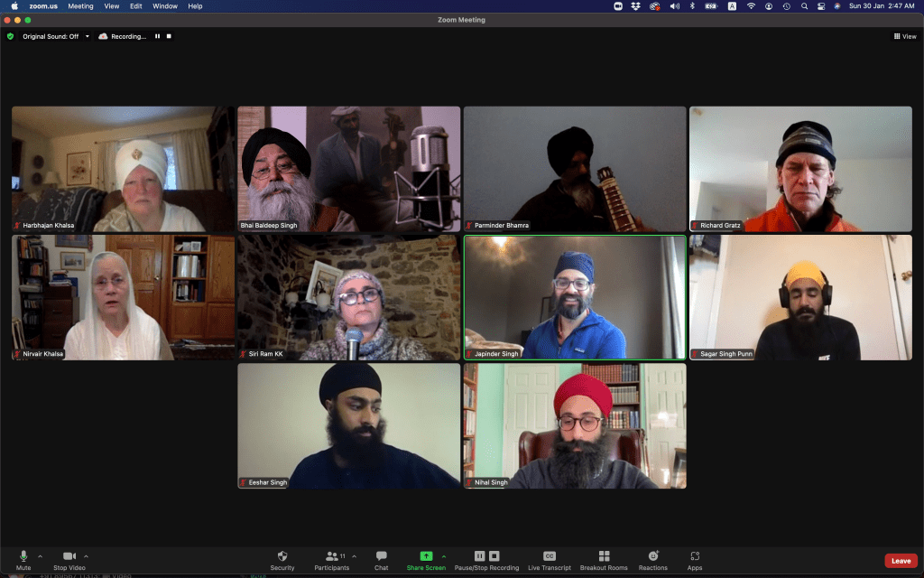Click the red Leave button
This screenshot has width=924, height=578.
[901, 561]
